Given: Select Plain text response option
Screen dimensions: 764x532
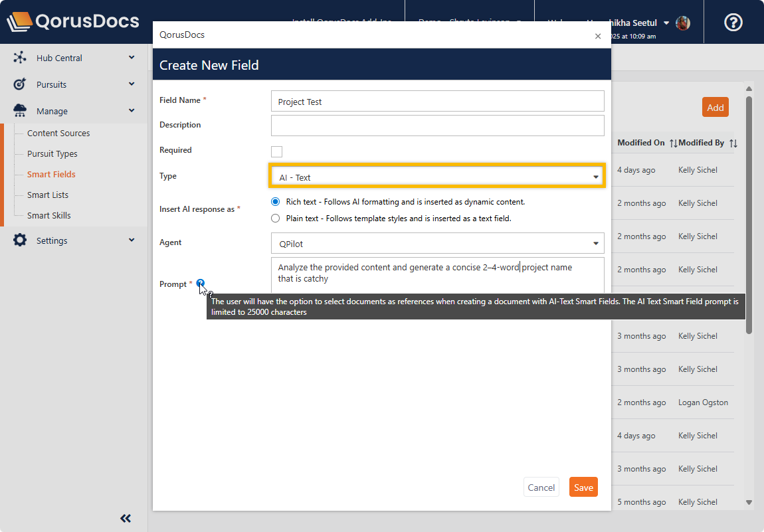Looking at the screenshot, I should click(275, 219).
